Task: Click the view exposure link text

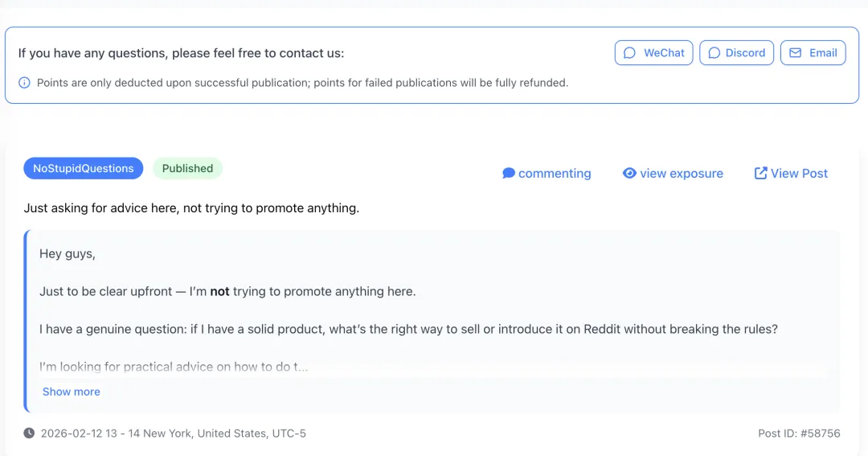Action: (x=682, y=174)
